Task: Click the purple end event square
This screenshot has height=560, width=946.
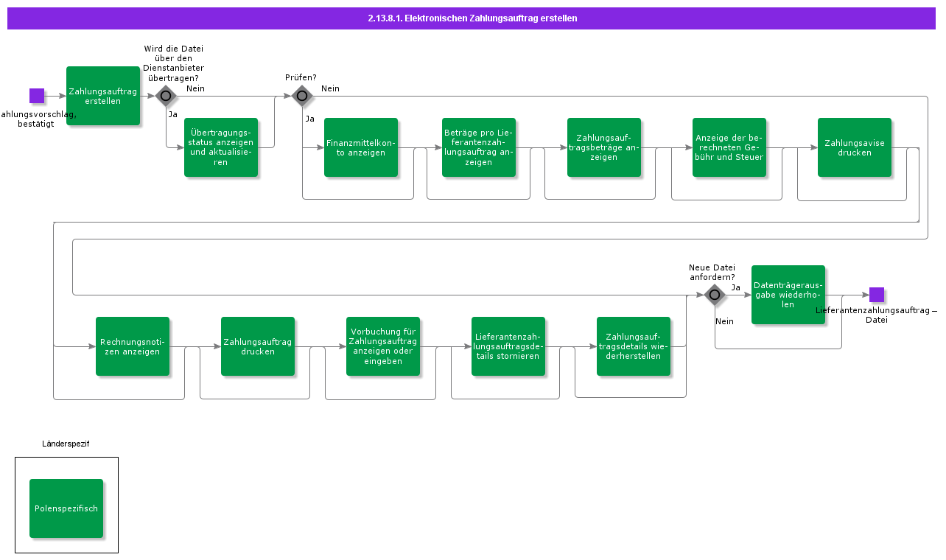Action: 877,295
